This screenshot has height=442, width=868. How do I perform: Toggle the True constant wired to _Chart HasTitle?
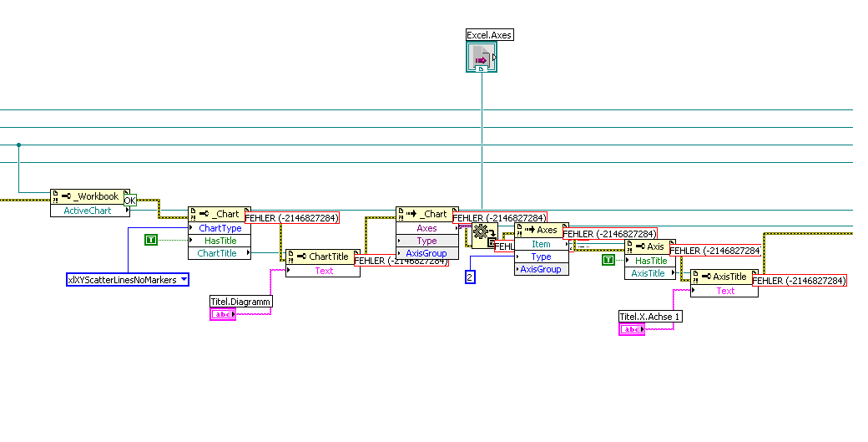(150, 240)
